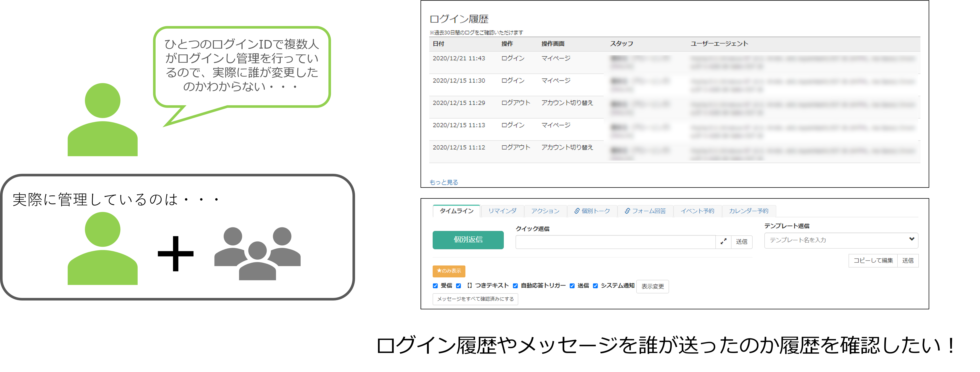Select the 2020/12/15 11:12 row date

[x=459, y=147]
